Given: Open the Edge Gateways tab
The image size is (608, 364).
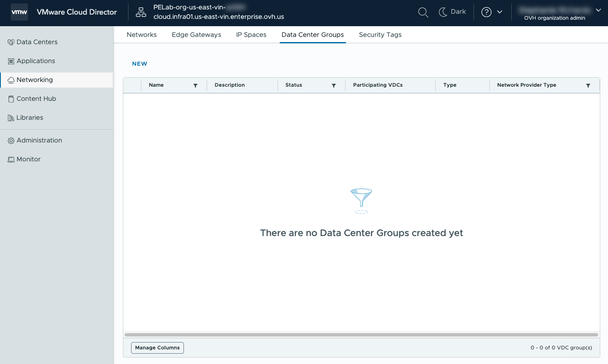Looking at the screenshot, I should [196, 35].
